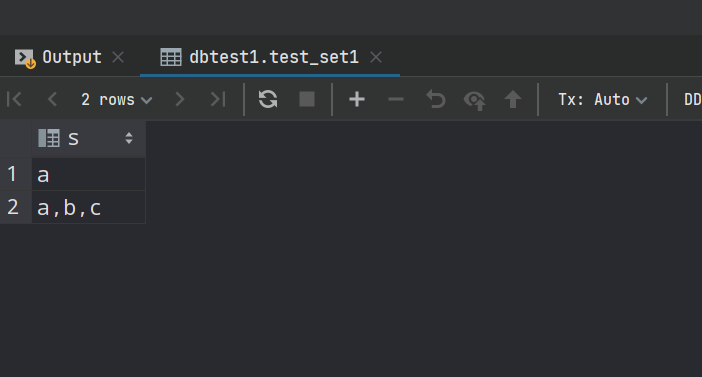Open the 2 rows page size dropdown

point(116,99)
